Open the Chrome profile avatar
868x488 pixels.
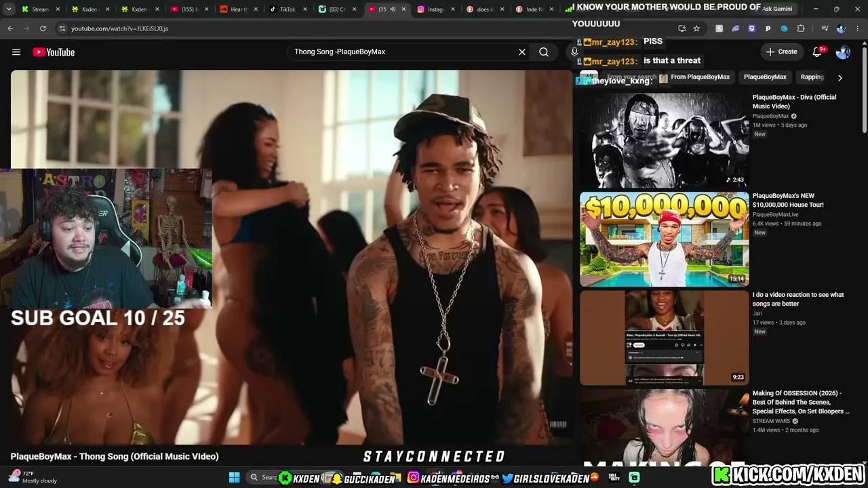[841, 28]
